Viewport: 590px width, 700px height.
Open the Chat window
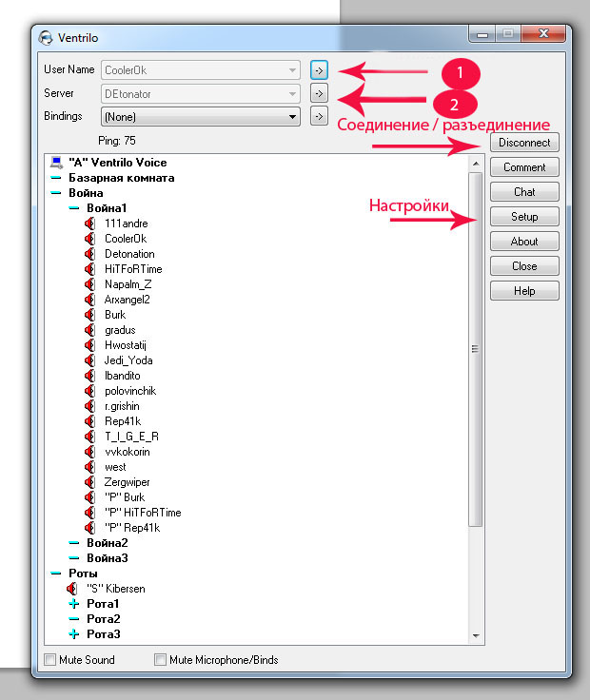tap(524, 192)
